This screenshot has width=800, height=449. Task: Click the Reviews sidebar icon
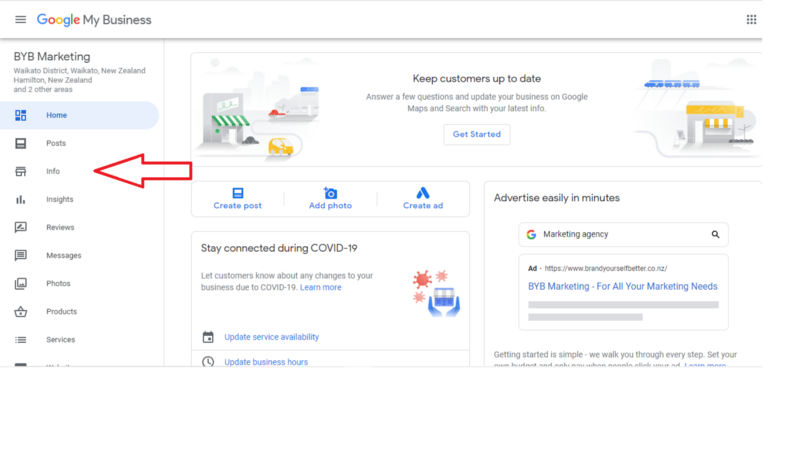click(20, 228)
